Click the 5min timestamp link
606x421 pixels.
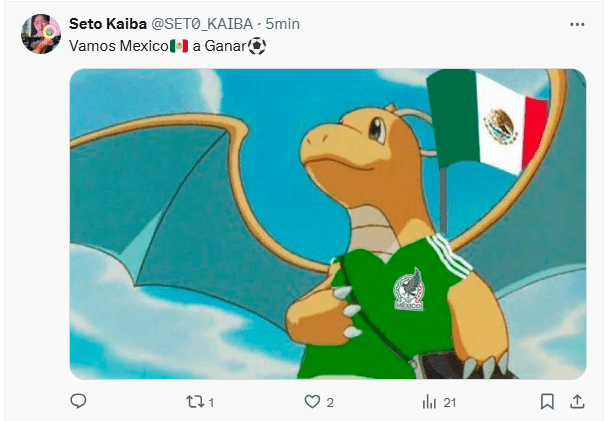tap(283, 24)
